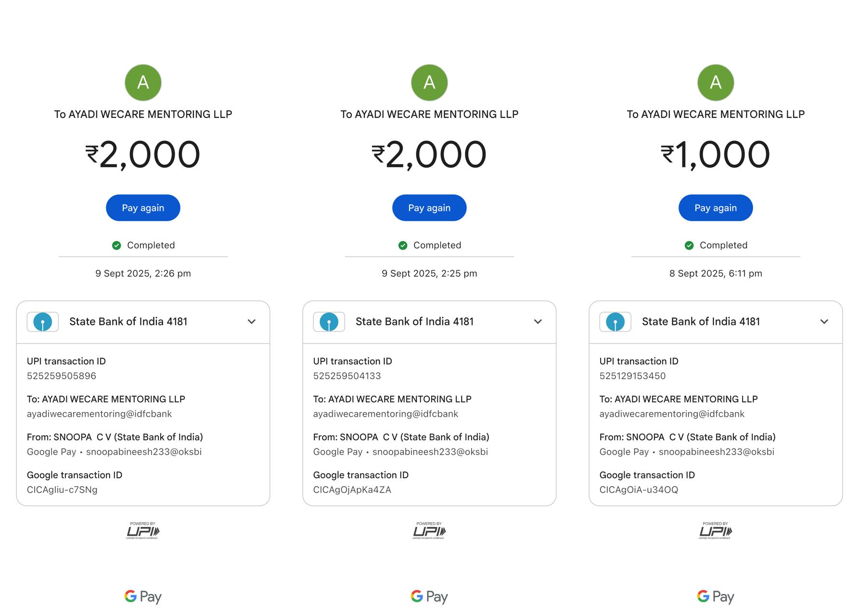Click the SBI bank logo on the ₹1,000 receipt
This screenshot has height=616, width=859.
tap(615, 322)
